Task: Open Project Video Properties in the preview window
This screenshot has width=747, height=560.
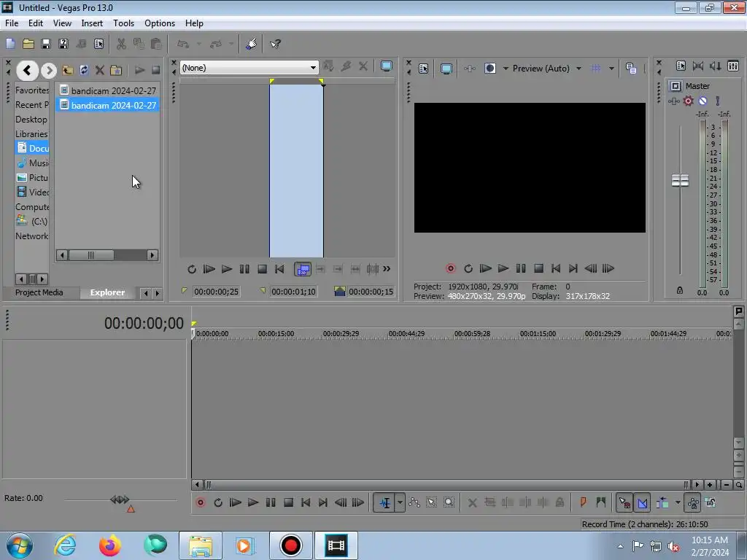Action: click(424, 69)
